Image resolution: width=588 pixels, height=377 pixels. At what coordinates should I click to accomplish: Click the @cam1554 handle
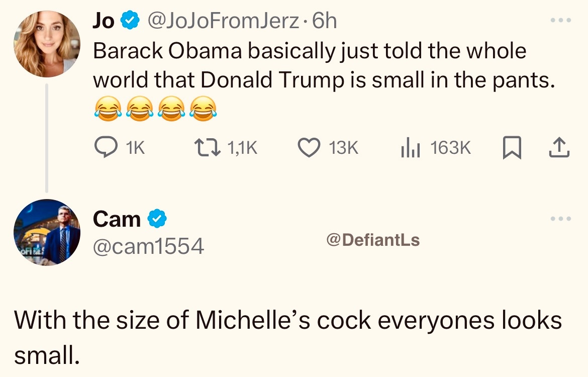tap(149, 246)
